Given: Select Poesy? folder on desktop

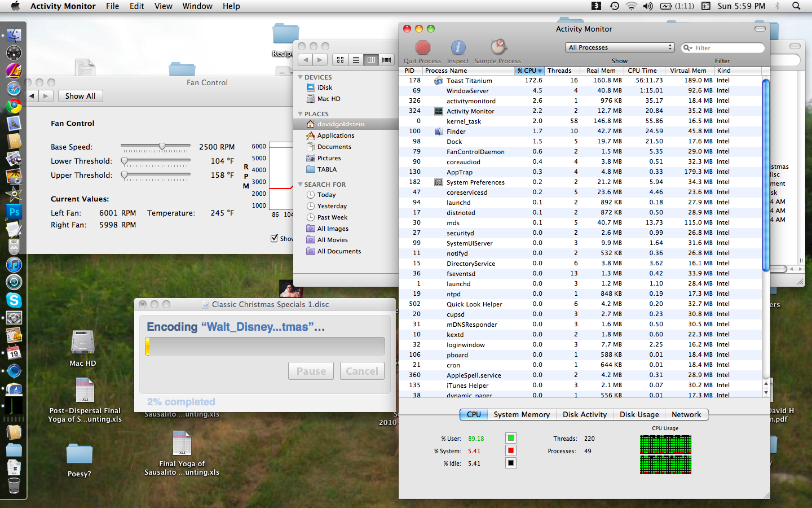Looking at the screenshot, I should tap(79, 454).
